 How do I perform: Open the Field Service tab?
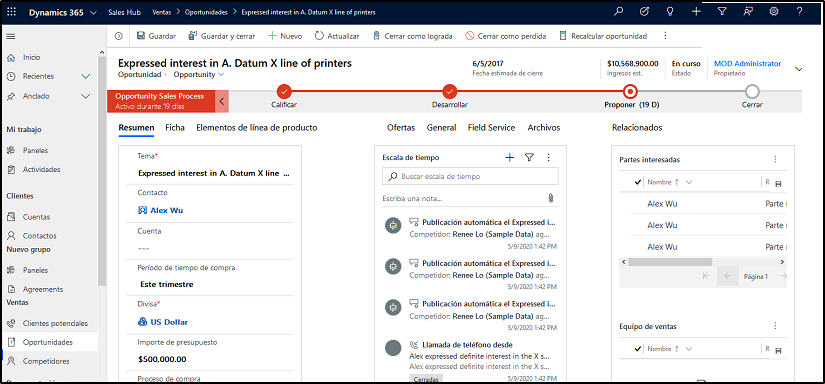(491, 128)
